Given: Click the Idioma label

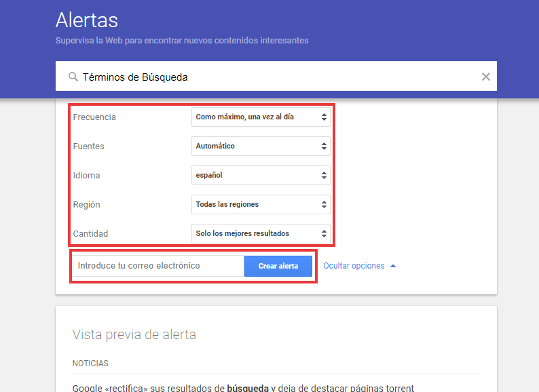Looking at the screenshot, I should (x=86, y=175).
